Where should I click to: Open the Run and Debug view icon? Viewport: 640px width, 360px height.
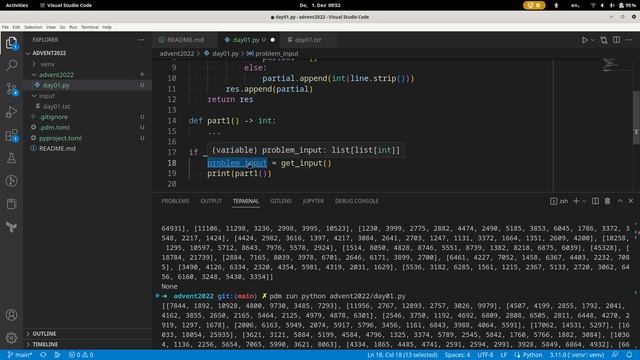11,112
